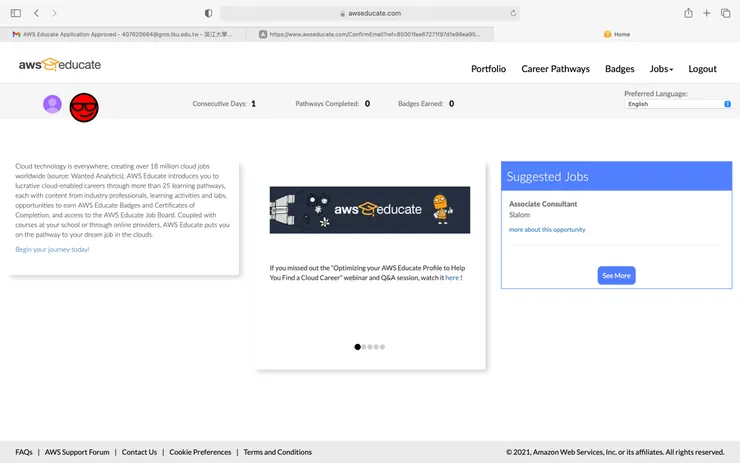Click the browser forward arrow
The width and height of the screenshot is (740, 463).
(54, 13)
